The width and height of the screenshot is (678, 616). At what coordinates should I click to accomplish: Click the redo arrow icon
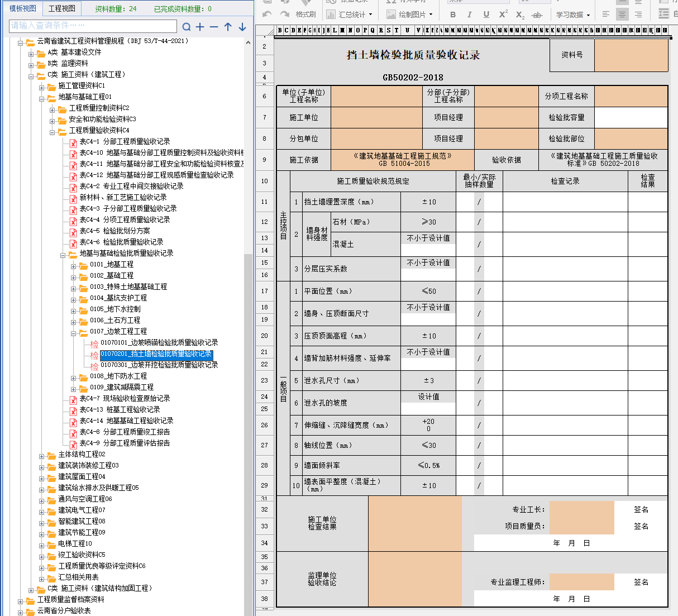point(285,14)
